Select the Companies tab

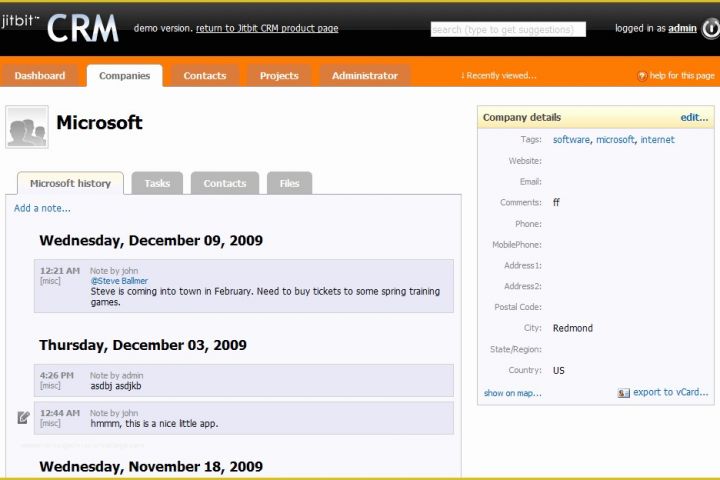pyautogui.click(x=124, y=76)
